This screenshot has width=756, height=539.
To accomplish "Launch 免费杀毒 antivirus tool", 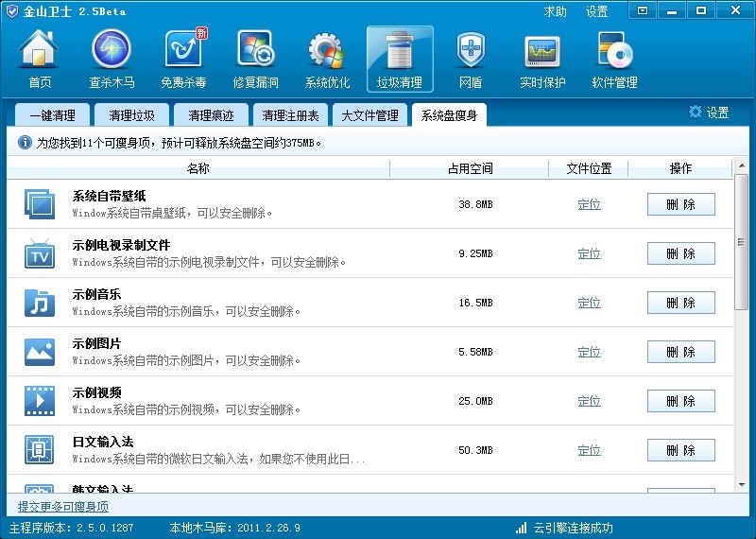I will [x=183, y=60].
